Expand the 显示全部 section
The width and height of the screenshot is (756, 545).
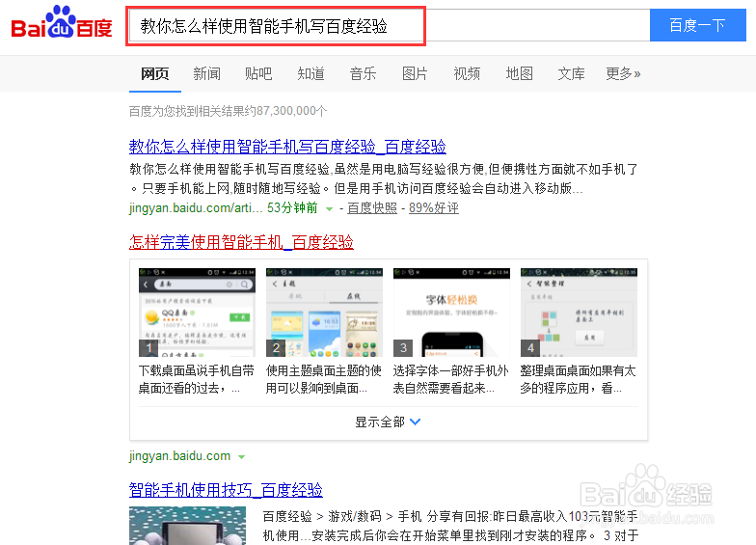(388, 422)
